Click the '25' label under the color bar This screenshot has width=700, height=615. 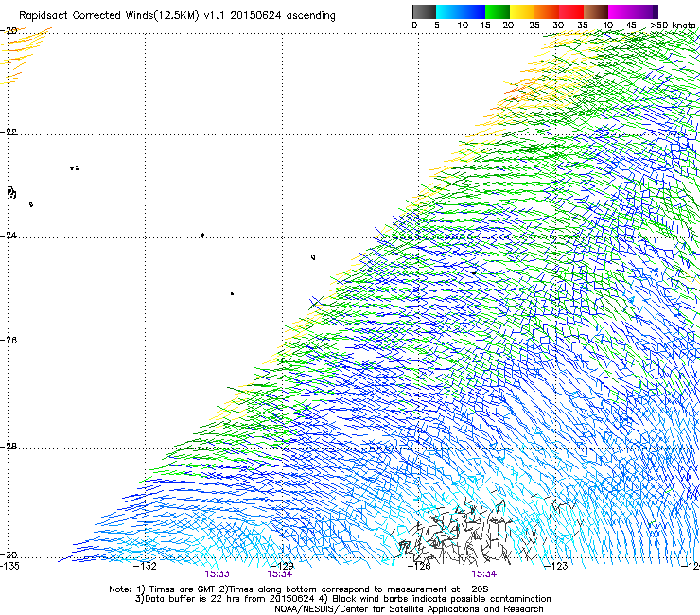pos(534,26)
